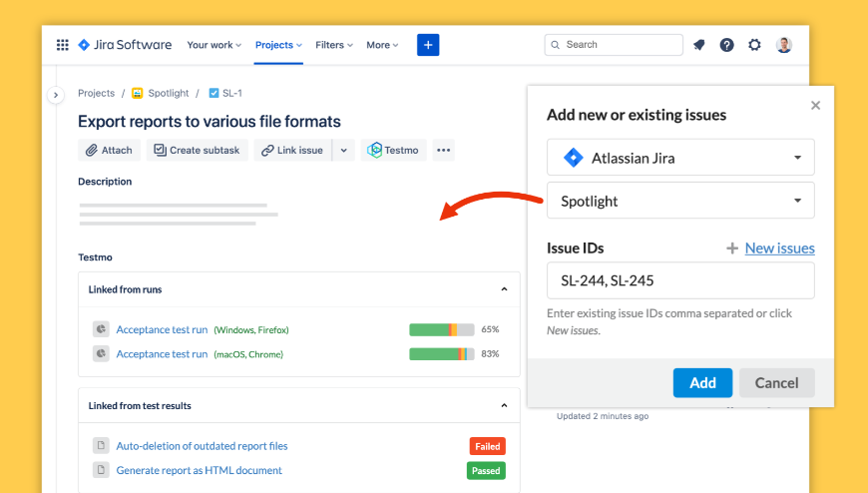Image resolution: width=868 pixels, height=493 pixels.
Task: Open the Help question mark icon
Action: point(727,45)
